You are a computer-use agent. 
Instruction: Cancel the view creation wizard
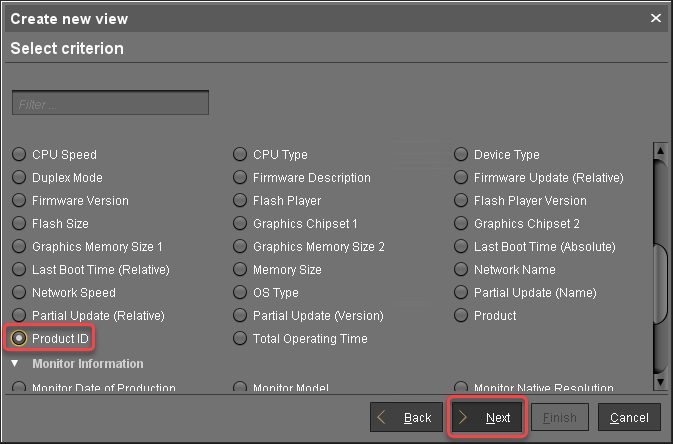pyautogui.click(x=629, y=418)
